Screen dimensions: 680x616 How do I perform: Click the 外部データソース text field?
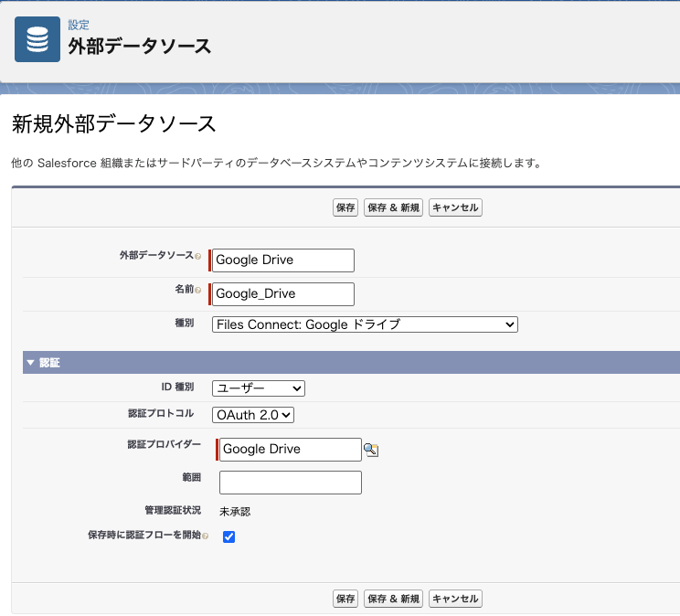(283, 260)
